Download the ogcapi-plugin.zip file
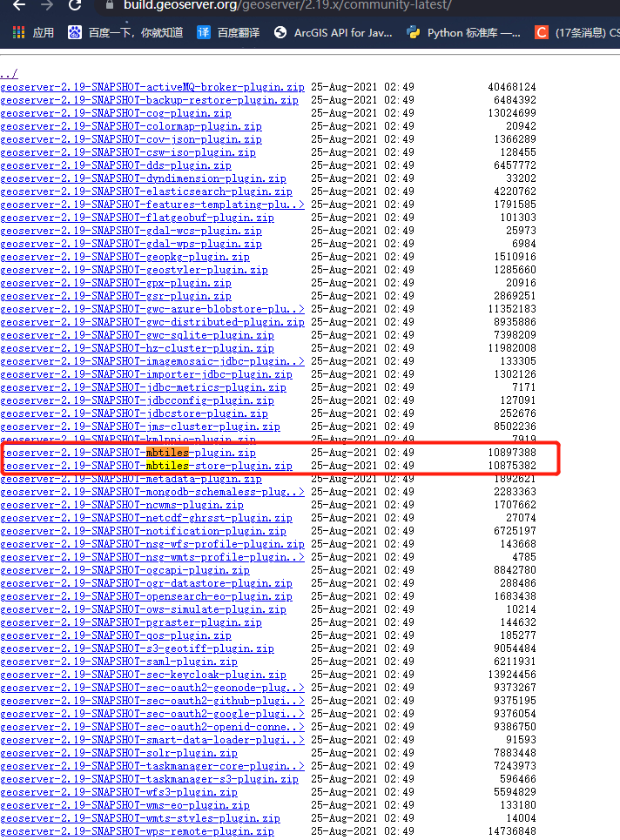620x840 pixels. (125, 570)
